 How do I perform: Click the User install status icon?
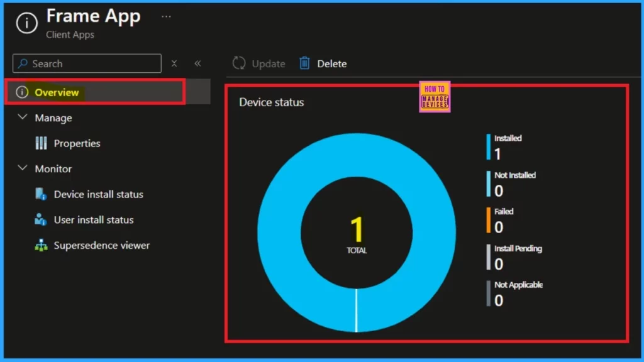pos(40,219)
